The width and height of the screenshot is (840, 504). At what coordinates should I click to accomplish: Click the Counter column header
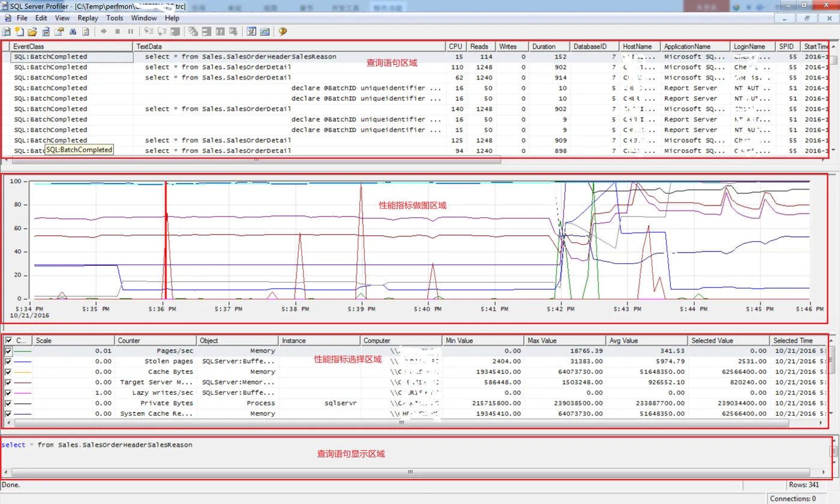point(156,340)
